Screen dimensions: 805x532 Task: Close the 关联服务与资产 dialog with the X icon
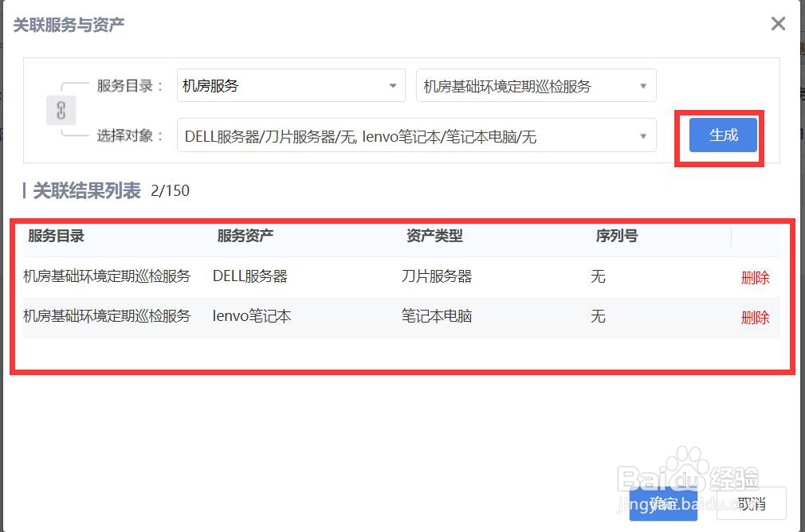[778, 23]
